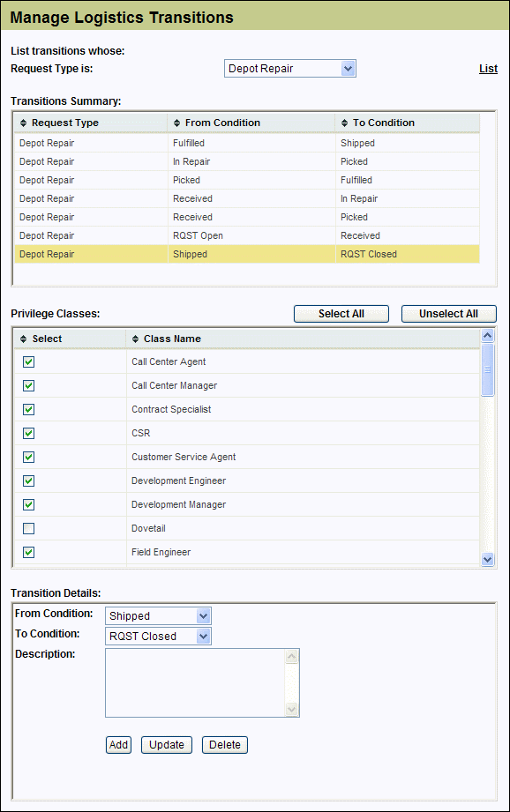The width and height of the screenshot is (510, 812).
Task: Sort privilege classes by Select column
Action: tap(23, 339)
